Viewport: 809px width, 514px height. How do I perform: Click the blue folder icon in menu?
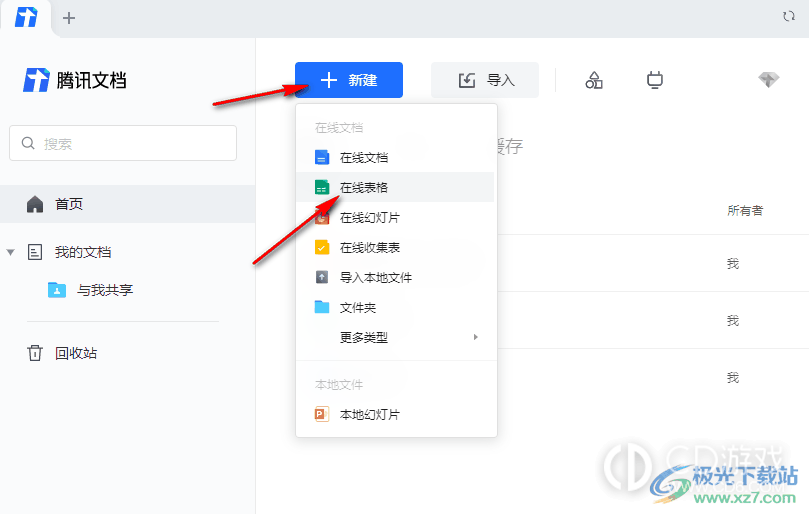322,307
